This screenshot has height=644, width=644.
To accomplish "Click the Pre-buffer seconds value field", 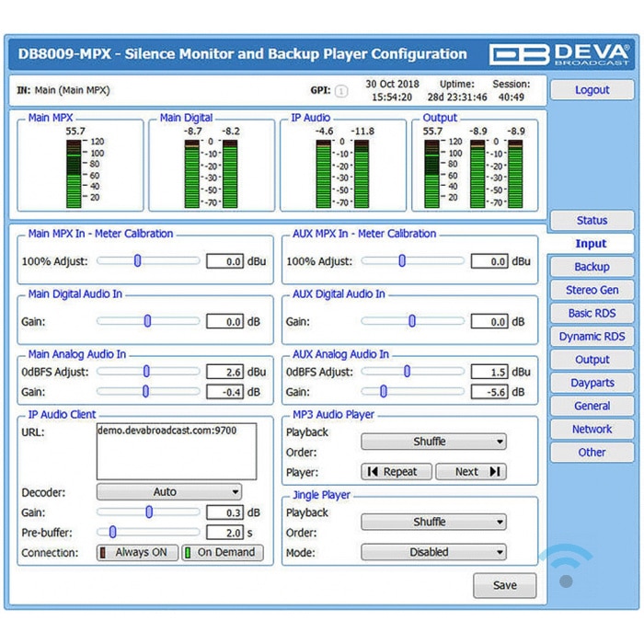I will (x=224, y=533).
